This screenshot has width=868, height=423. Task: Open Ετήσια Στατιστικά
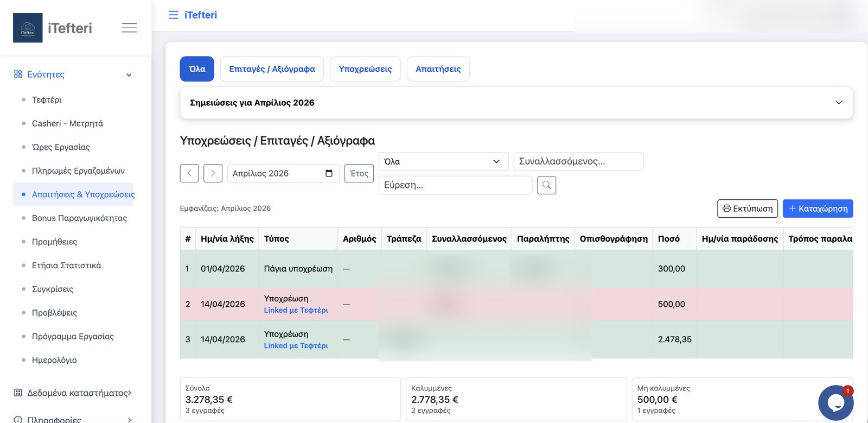coord(66,266)
